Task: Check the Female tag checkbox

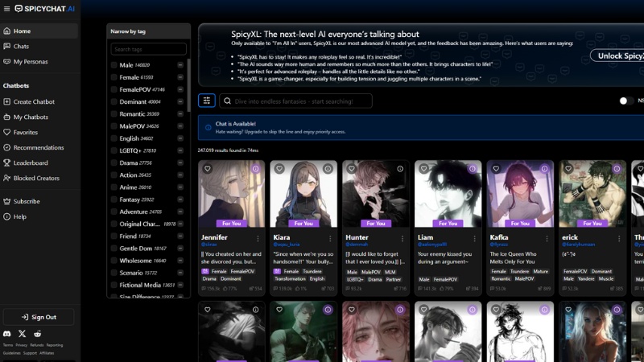Action: click(x=114, y=77)
